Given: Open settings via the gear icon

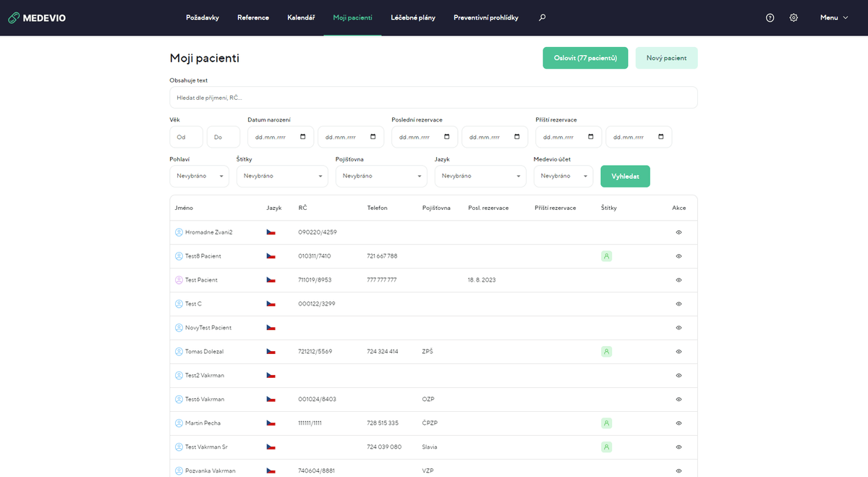Looking at the screenshot, I should pyautogui.click(x=793, y=17).
